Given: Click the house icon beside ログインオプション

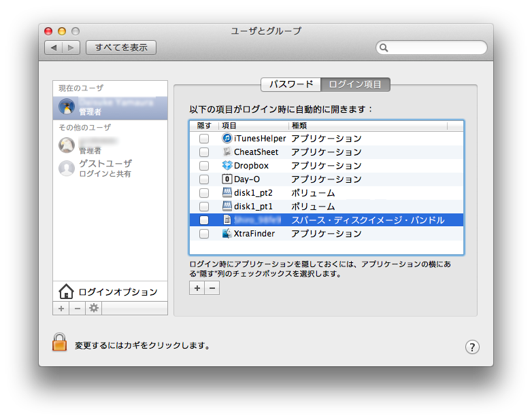Looking at the screenshot, I should tap(66, 292).
